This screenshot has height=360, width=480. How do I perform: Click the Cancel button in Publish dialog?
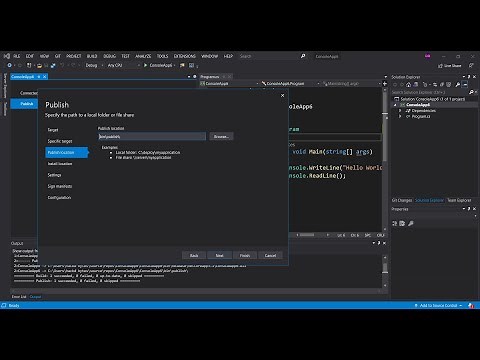[x=270, y=255]
